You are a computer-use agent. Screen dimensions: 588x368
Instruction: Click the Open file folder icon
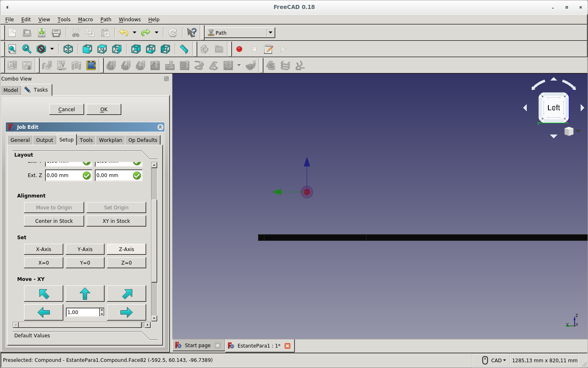(x=27, y=33)
